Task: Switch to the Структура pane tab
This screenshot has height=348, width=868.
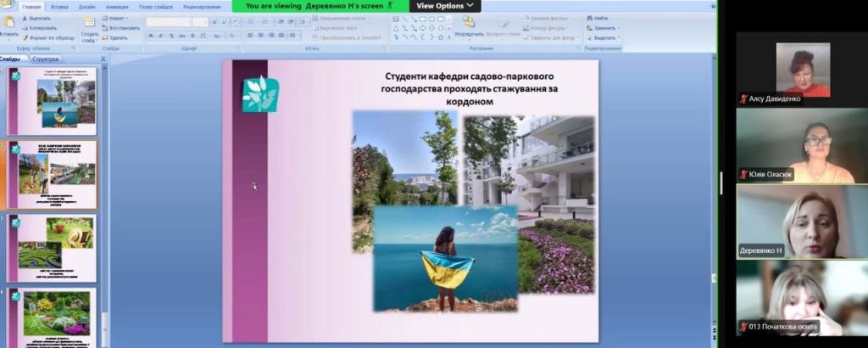Action: (x=46, y=59)
